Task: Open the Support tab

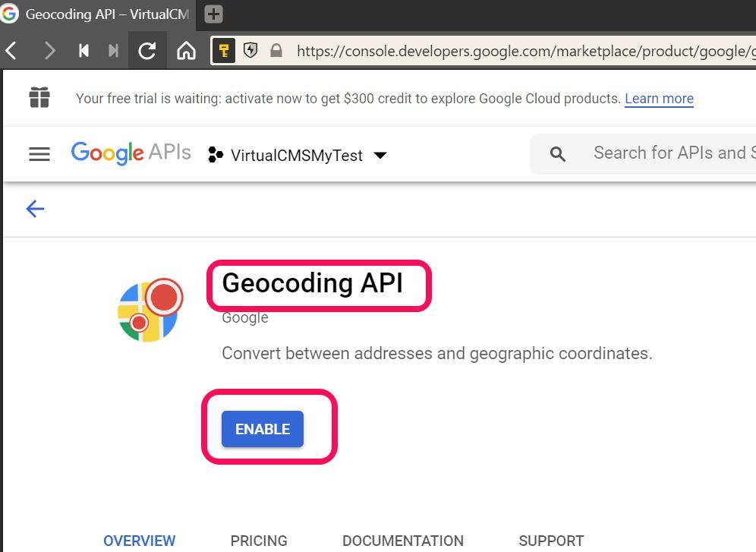Action: tap(551, 541)
